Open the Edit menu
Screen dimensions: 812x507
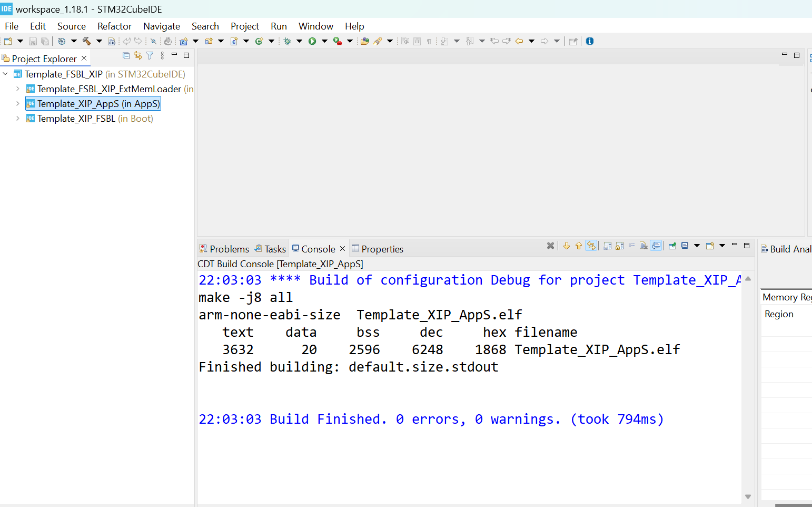38,26
